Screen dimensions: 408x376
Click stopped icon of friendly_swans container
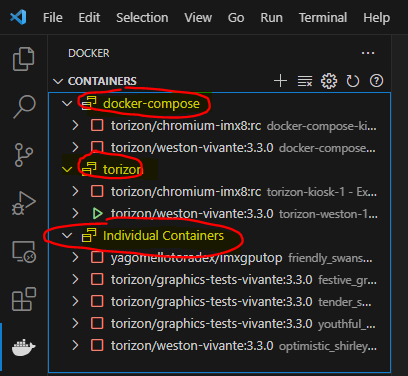97,257
